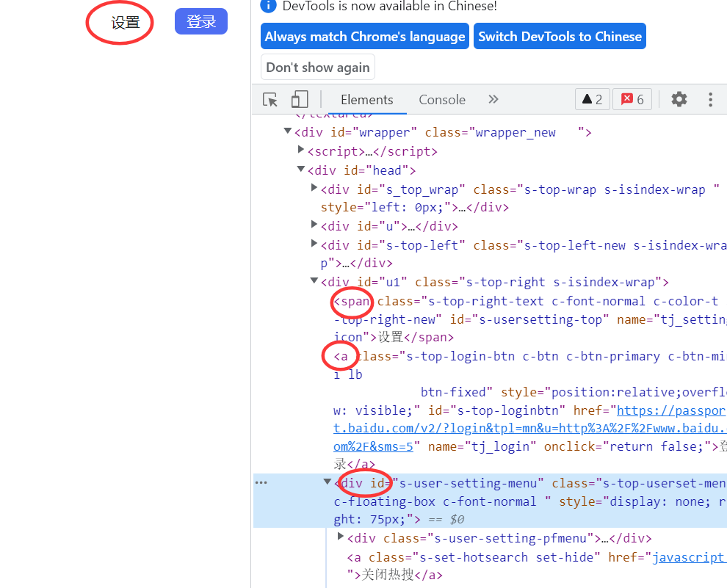Click Always match Chrome's language button
Viewport: 727px width, 588px height.
click(365, 36)
